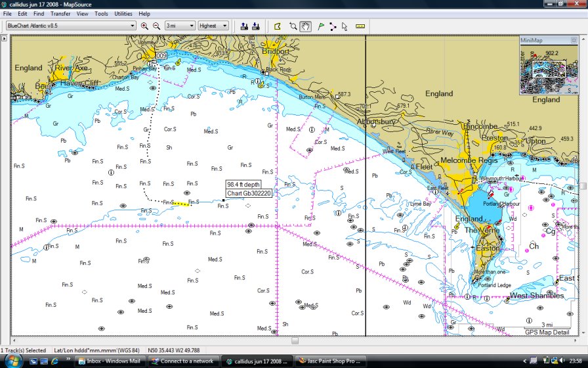Click the scroll up arrow at right
This screenshot has height=368, width=588.
(x=583, y=38)
